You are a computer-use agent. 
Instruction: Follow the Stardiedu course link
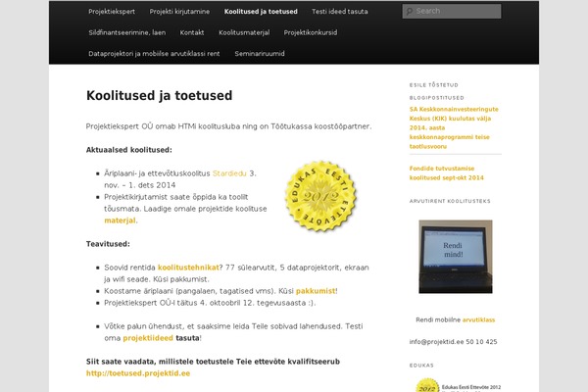coord(229,173)
